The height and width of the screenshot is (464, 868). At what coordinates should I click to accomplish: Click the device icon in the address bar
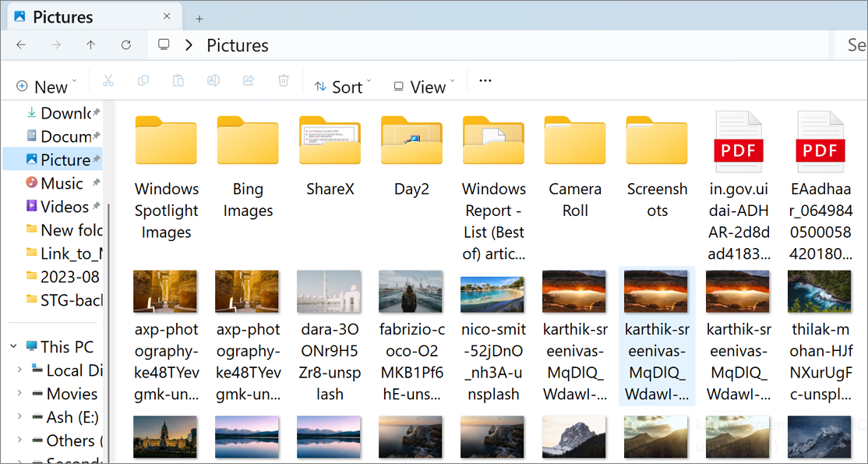click(x=164, y=45)
